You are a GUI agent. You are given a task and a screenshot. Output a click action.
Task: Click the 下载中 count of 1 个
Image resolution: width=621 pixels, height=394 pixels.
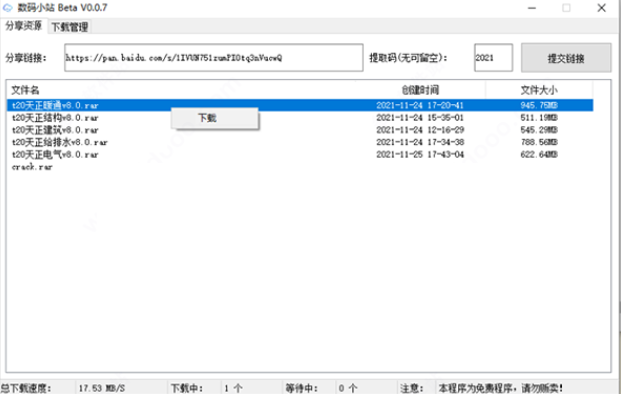coord(233,388)
